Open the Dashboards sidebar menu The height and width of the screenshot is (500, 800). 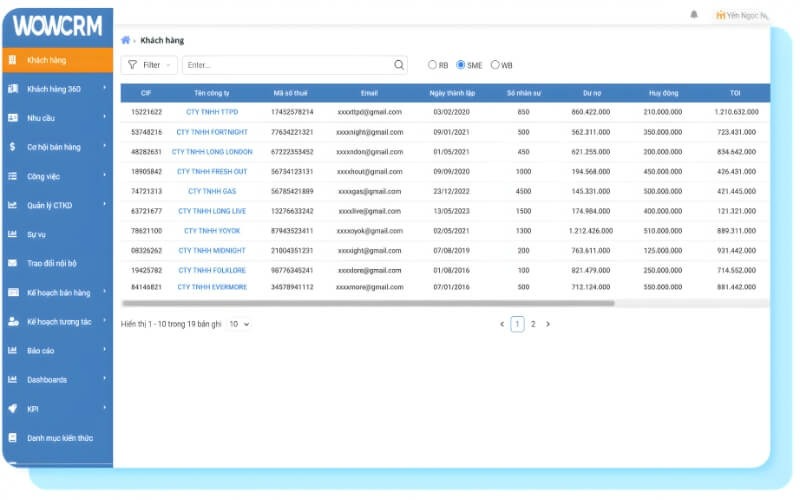click(x=47, y=380)
